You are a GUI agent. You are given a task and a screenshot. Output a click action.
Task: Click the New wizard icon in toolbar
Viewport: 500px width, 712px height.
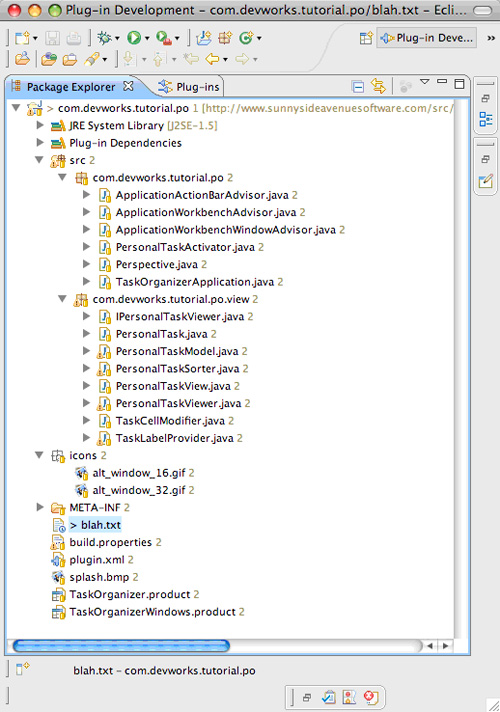(22, 38)
